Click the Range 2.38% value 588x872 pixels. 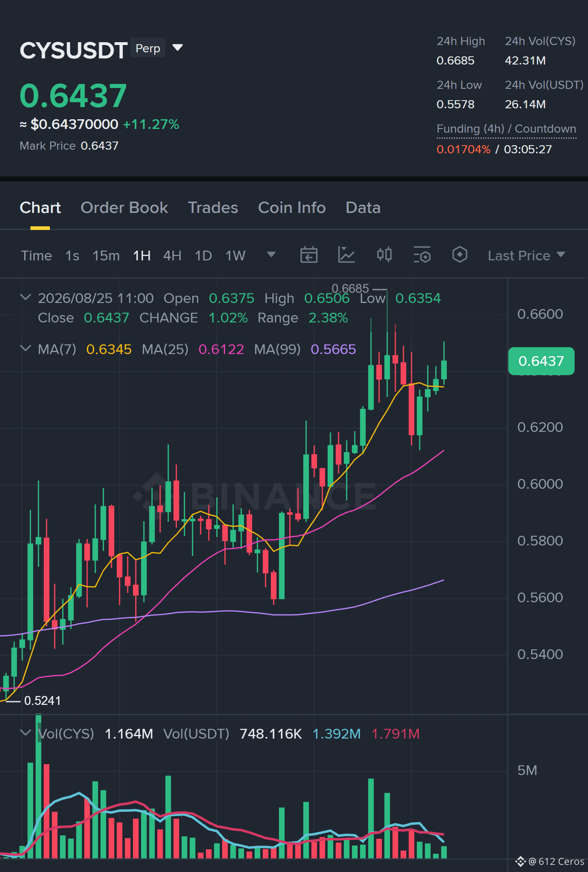pos(328,318)
